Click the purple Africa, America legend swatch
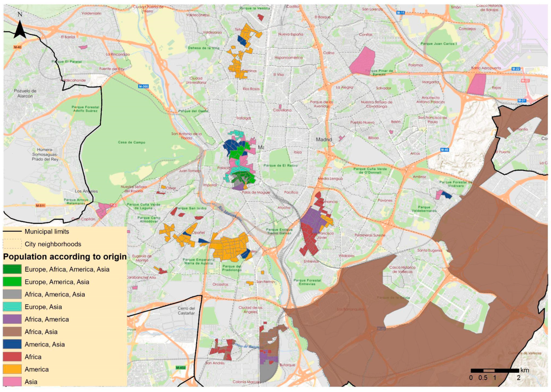Screen dimensions: 551x392 [12, 319]
